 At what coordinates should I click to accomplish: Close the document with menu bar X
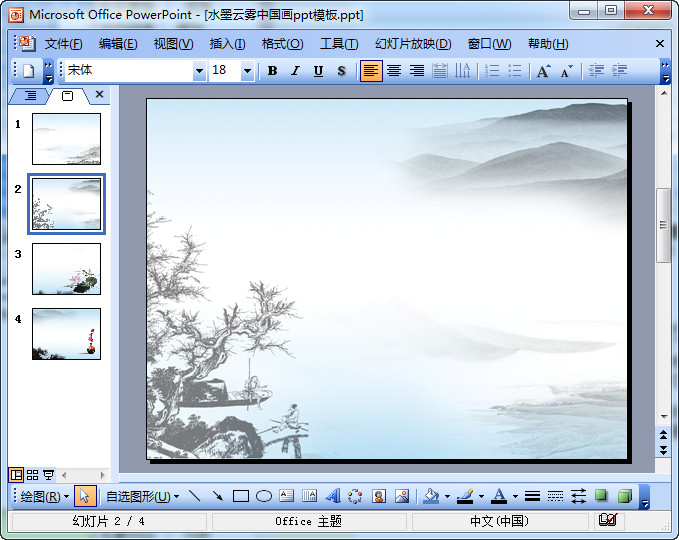point(660,44)
